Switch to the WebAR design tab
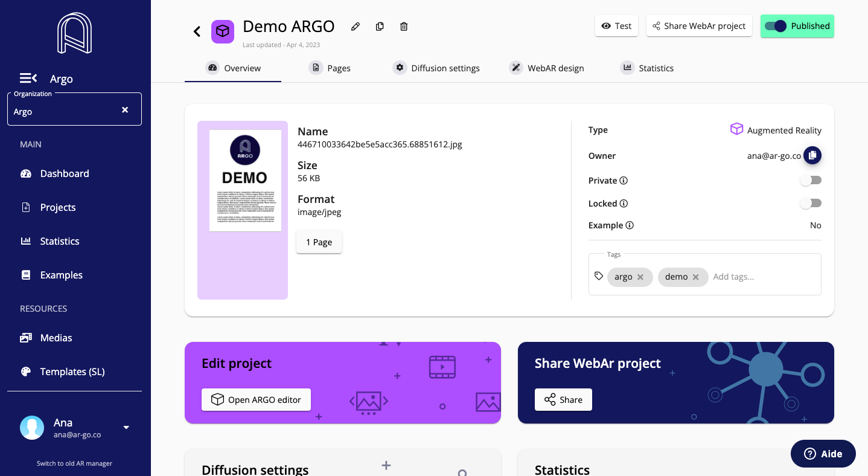Viewport: 868px width, 476px height. point(546,68)
